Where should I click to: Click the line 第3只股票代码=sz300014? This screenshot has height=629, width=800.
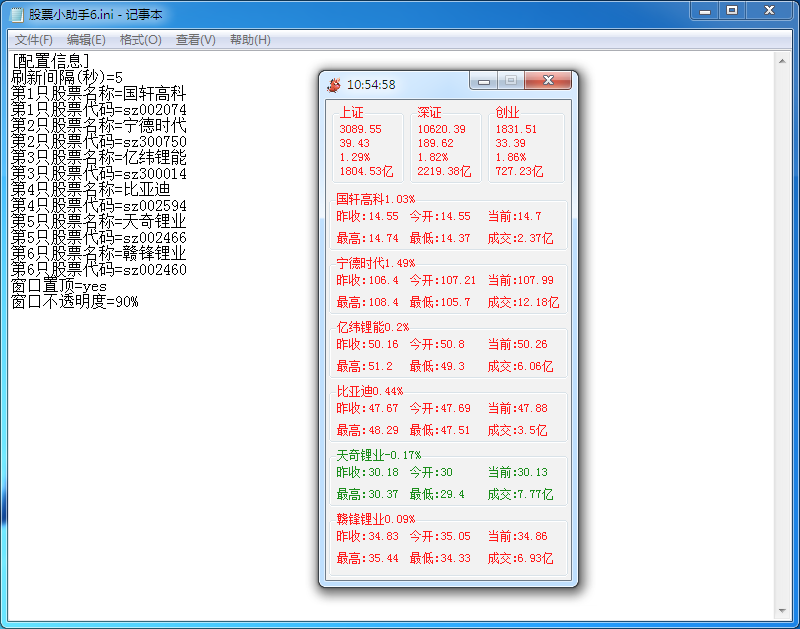click(98, 173)
